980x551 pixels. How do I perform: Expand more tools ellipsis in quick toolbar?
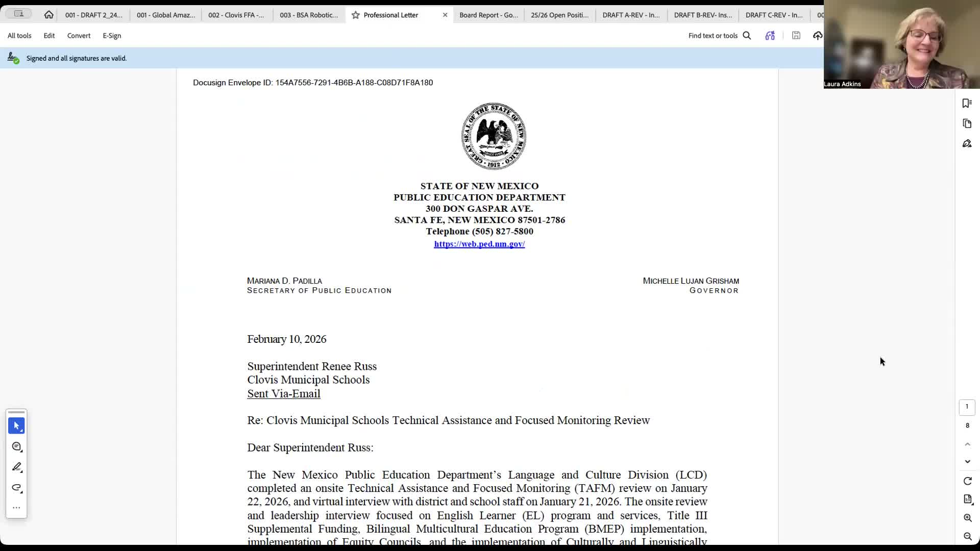point(16,508)
